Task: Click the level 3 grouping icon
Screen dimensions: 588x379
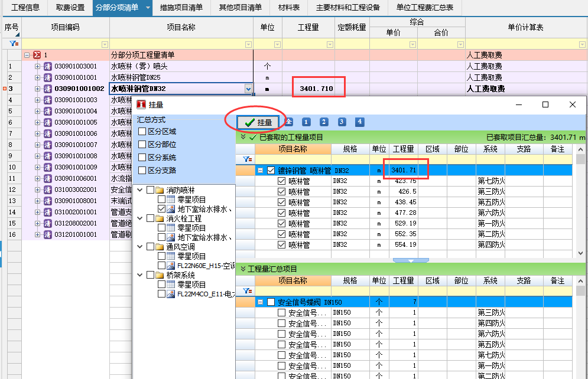Action: pyautogui.click(x=342, y=122)
